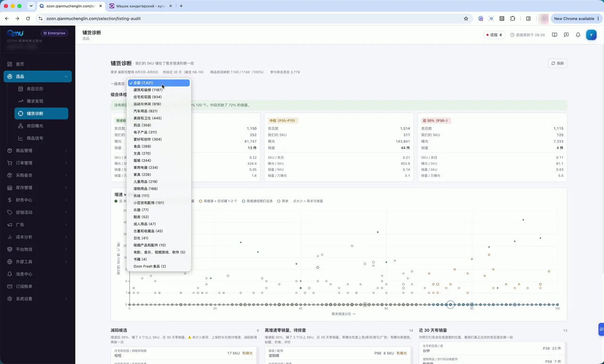Click New Chrome available button
This screenshot has height=364, width=604.
[x=576, y=19]
